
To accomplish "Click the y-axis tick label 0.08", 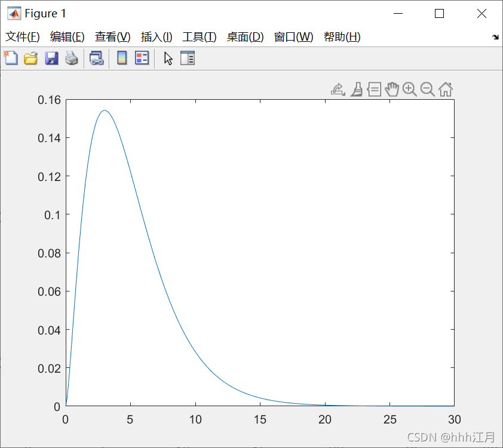I will (x=49, y=253).
